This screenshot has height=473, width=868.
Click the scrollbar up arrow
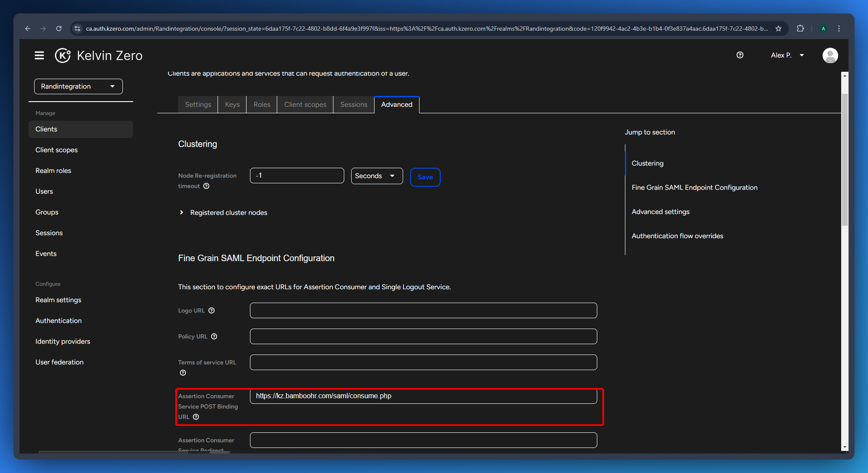point(845,75)
